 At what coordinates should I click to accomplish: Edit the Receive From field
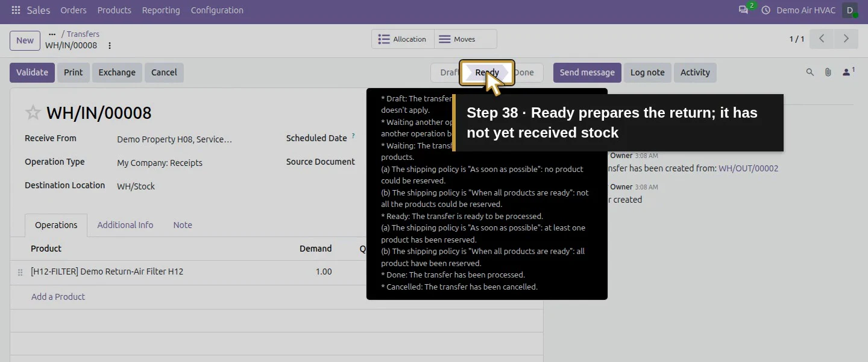(x=174, y=139)
